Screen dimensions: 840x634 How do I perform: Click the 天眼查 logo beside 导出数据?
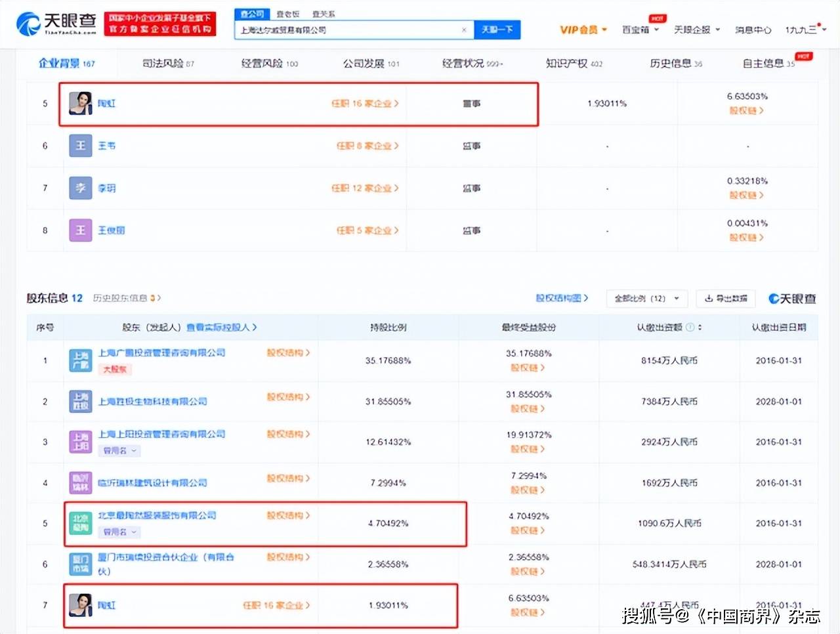[793, 299]
